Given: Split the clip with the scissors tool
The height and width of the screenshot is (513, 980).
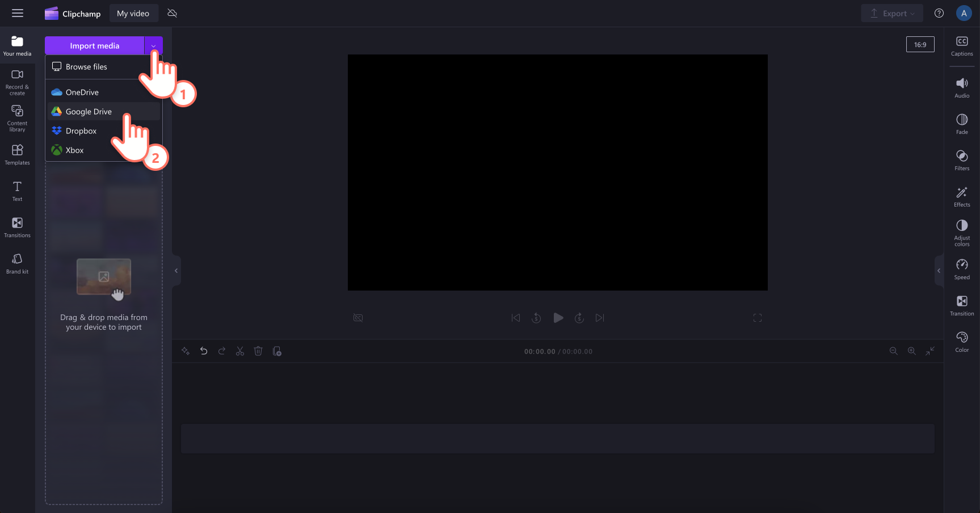Looking at the screenshot, I should [x=240, y=351].
